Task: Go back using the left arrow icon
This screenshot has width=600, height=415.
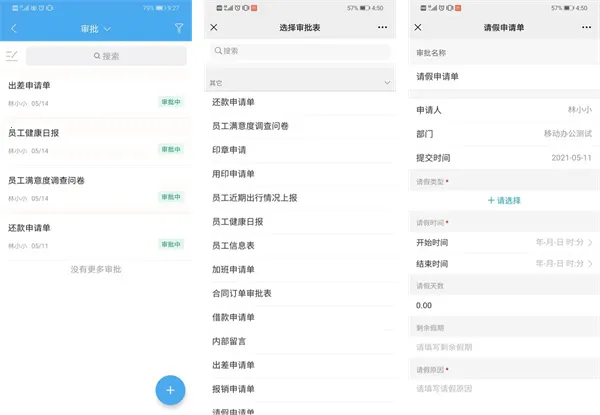Action: tap(14, 28)
